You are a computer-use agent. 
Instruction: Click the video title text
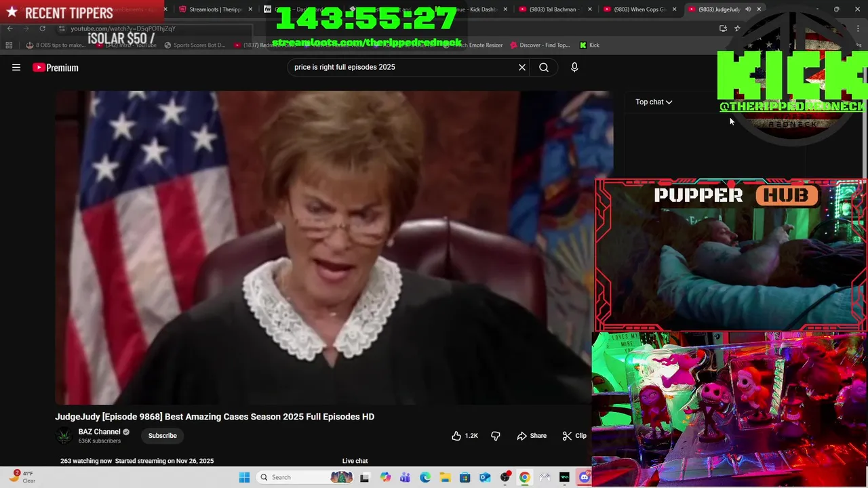click(x=214, y=417)
